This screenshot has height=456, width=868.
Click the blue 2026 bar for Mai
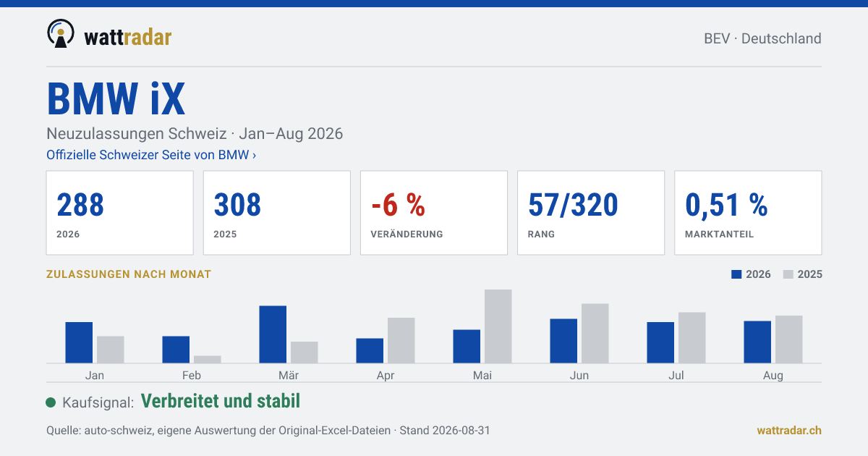[x=467, y=346]
